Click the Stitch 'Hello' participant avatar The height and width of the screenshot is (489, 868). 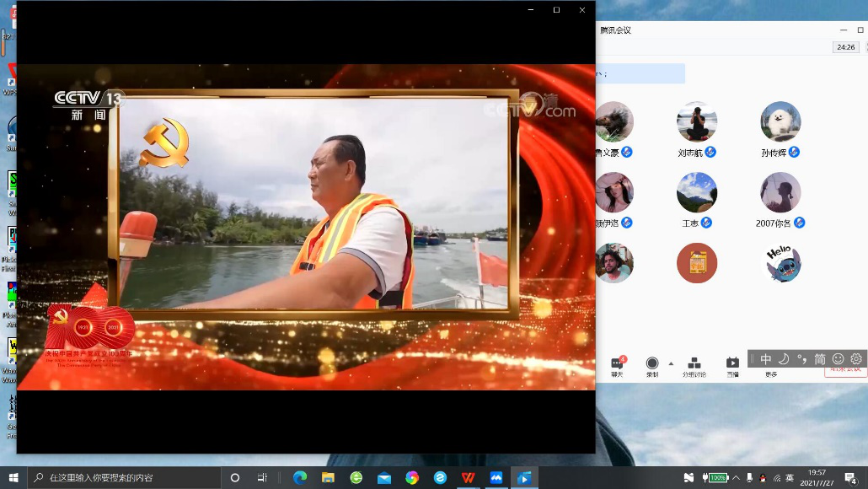point(780,263)
